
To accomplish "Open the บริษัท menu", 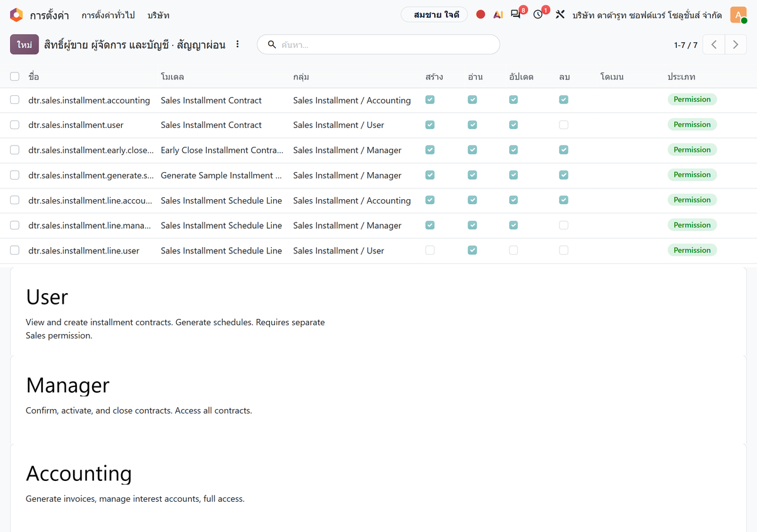I will click(158, 15).
